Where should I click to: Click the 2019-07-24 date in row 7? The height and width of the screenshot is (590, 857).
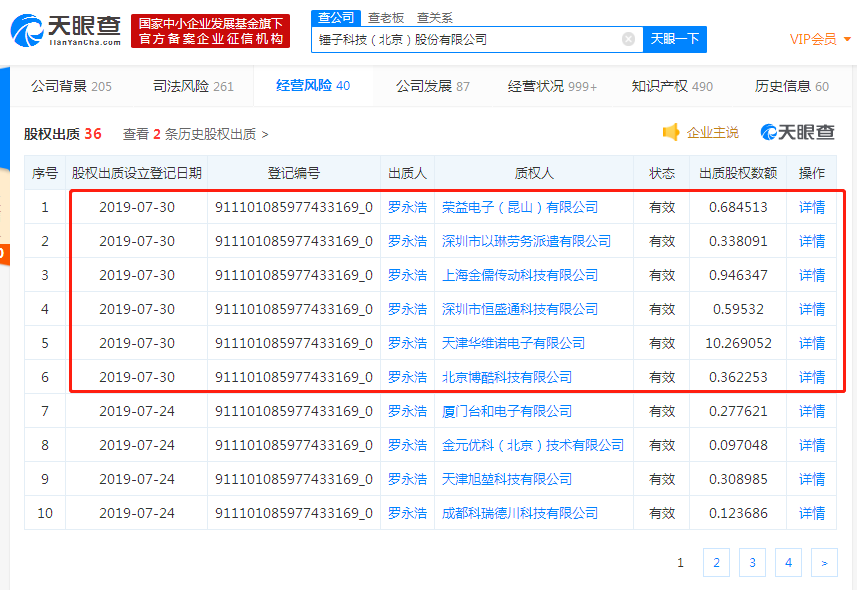137,411
